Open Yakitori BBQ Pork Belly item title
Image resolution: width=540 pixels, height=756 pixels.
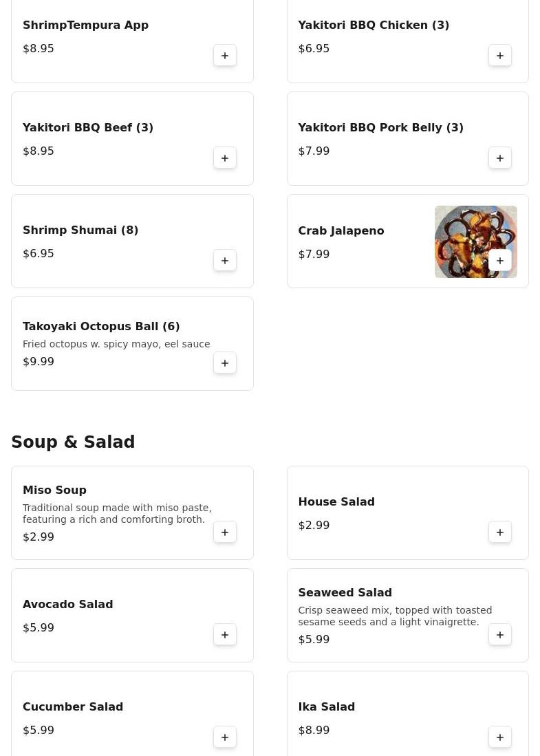pyautogui.click(x=381, y=127)
